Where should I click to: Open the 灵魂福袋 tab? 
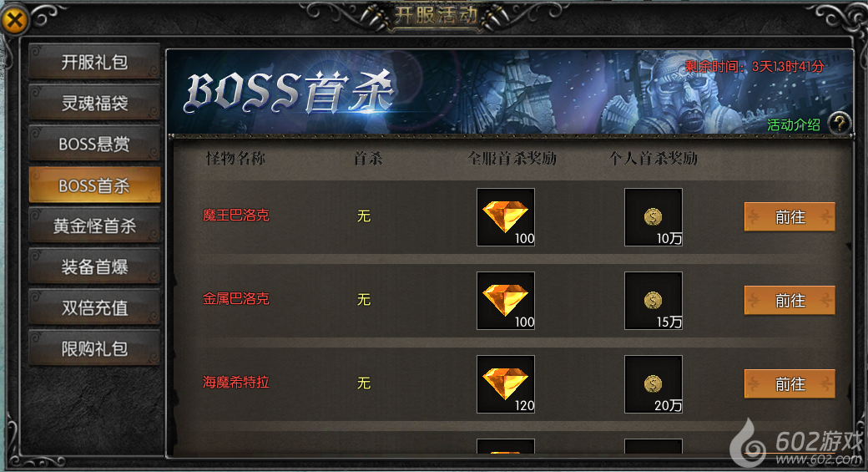coord(94,103)
